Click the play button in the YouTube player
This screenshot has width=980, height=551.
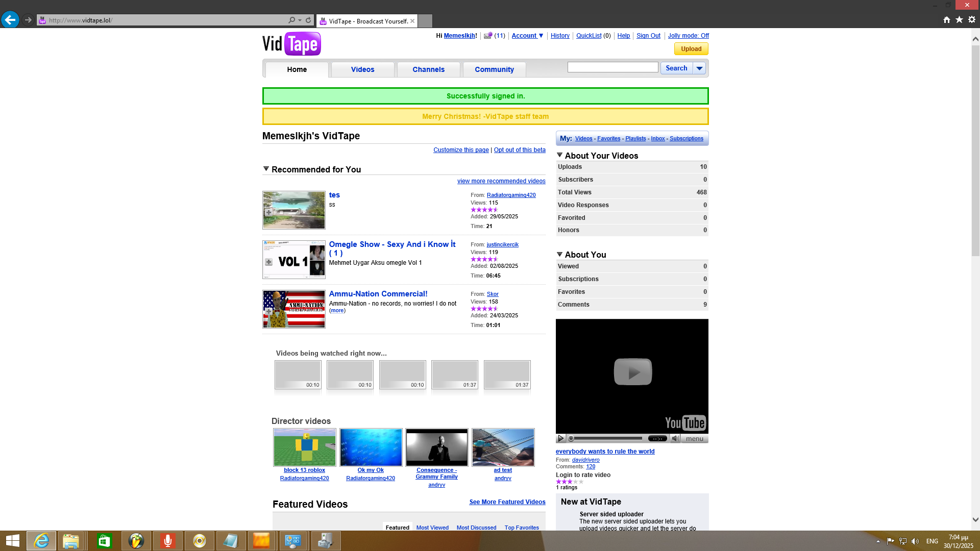pos(560,438)
